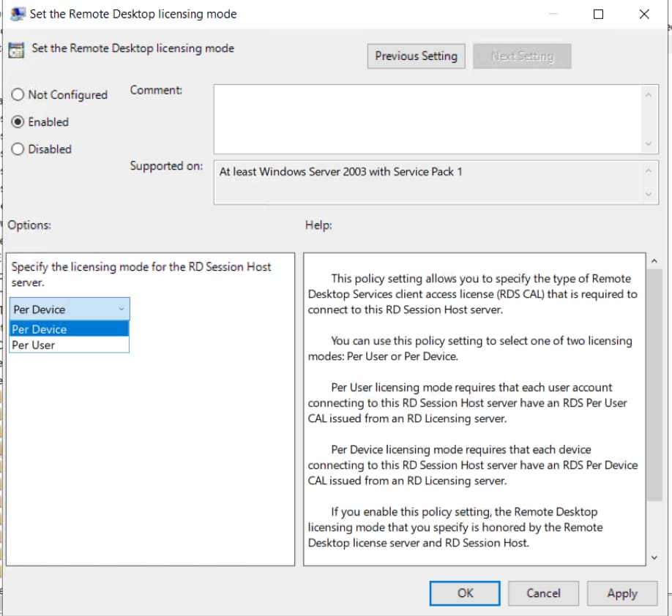This screenshot has width=672, height=616.
Task: Apply the policy changes
Action: 621,593
